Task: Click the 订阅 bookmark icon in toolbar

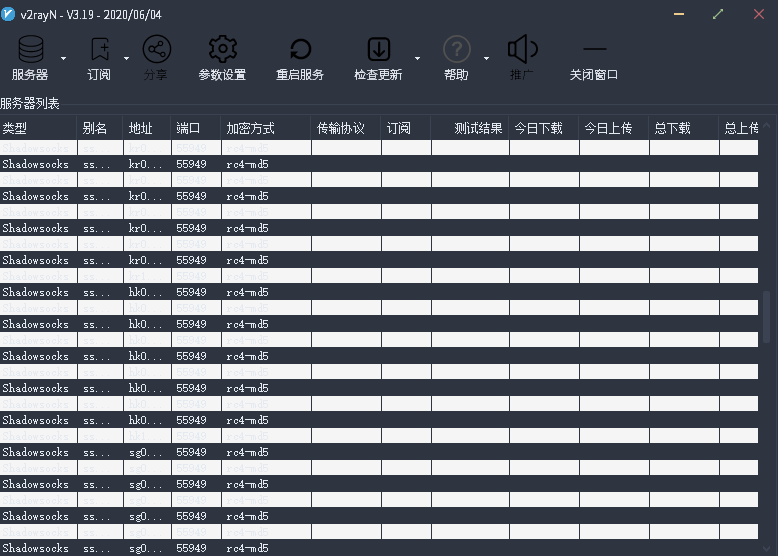Action: [100, 50]
